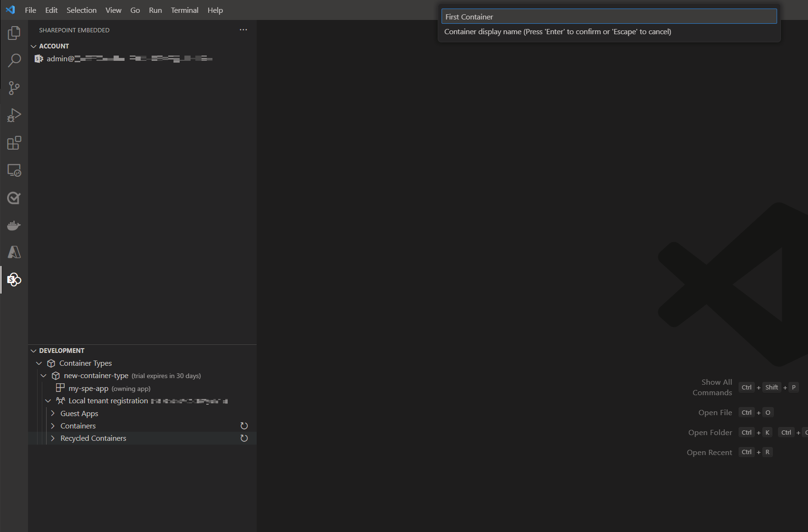
Task: Open SharePoint Embedded panel more actions
Action: (x=243, y=30)
